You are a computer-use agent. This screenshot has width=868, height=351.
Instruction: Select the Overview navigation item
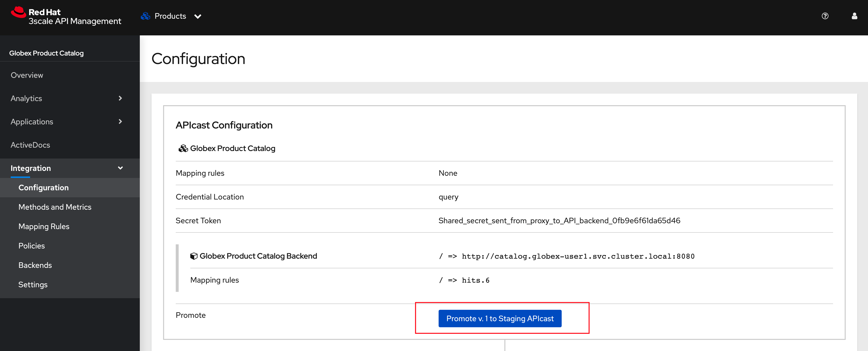pyautogui.click(x=28, y=75)
